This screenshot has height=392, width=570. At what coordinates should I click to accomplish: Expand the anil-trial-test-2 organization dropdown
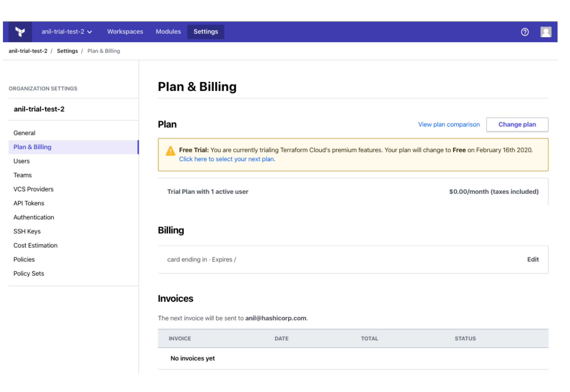tap(67, 32)
